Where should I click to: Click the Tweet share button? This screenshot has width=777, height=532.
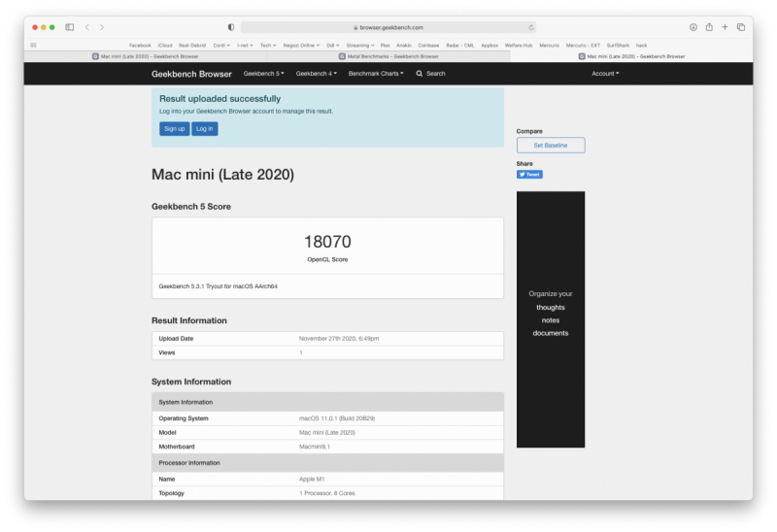529,175
